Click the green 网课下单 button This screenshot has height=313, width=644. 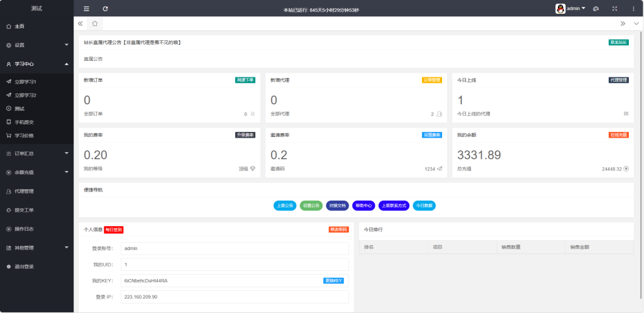point(245,80)
